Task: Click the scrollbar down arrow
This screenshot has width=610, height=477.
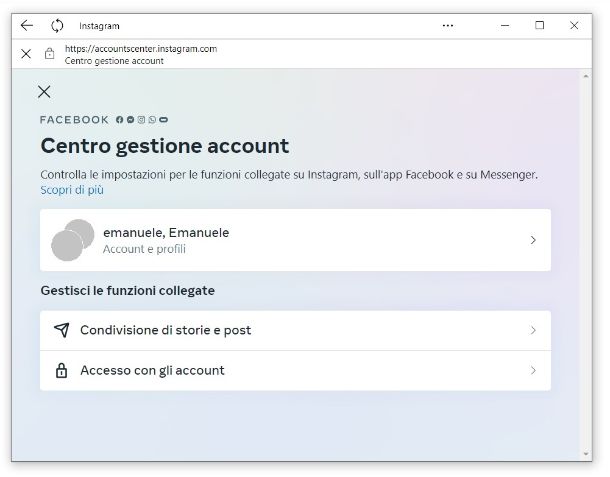Action: (587, 454)
